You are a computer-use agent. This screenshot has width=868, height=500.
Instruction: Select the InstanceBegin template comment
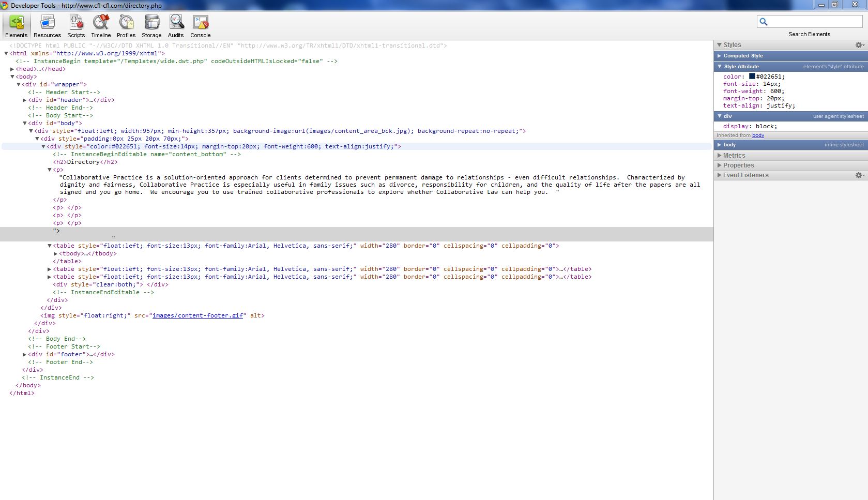(176, 61)
